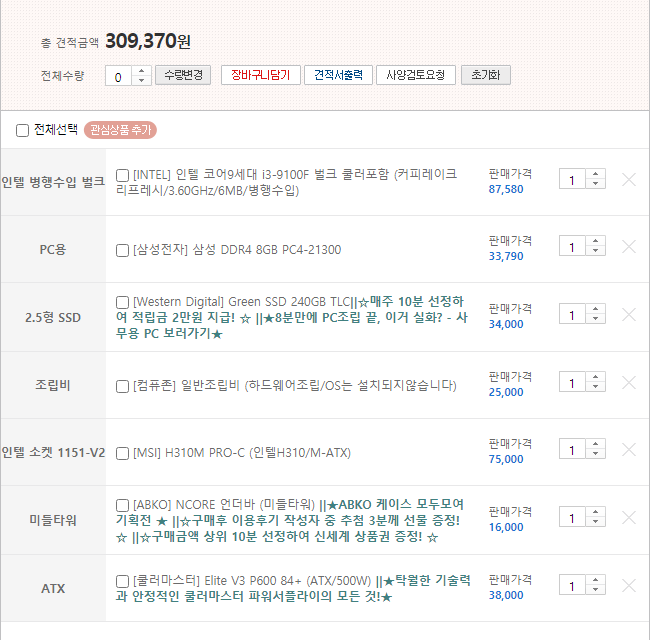Remove the ABKO NCORE 언더바 case item
Screen dimensions: 650x640
629,518
